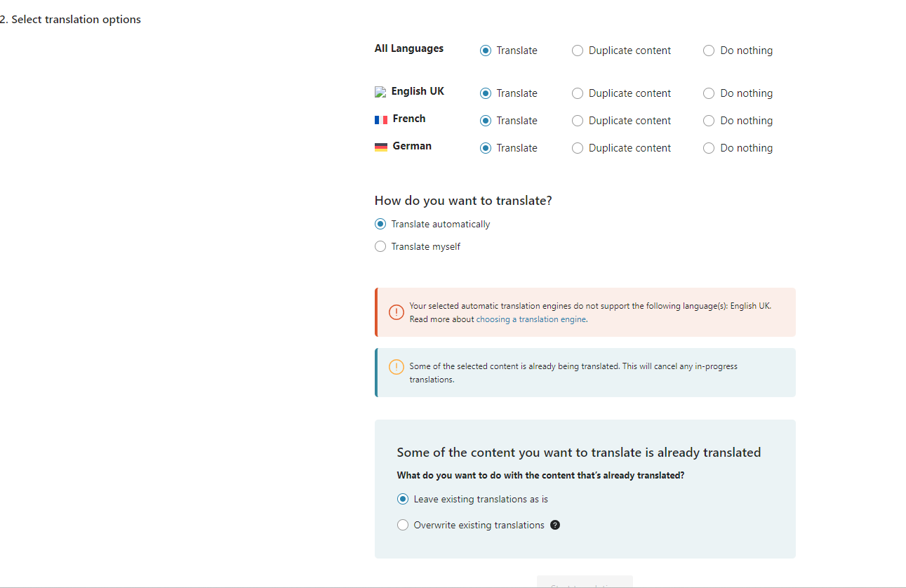906x588 pixels.
Task: Set English UK to Do nothing
Action: click(709, 93)
